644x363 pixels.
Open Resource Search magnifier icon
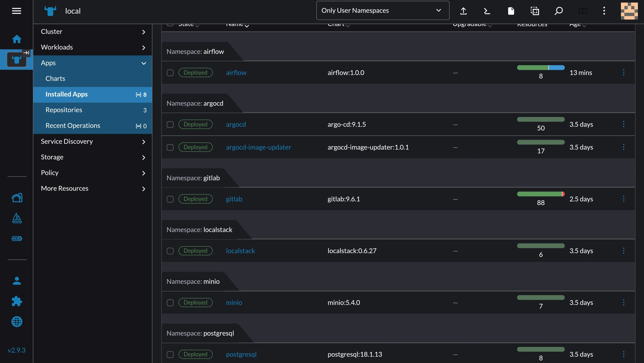click(x=558, y=11)
